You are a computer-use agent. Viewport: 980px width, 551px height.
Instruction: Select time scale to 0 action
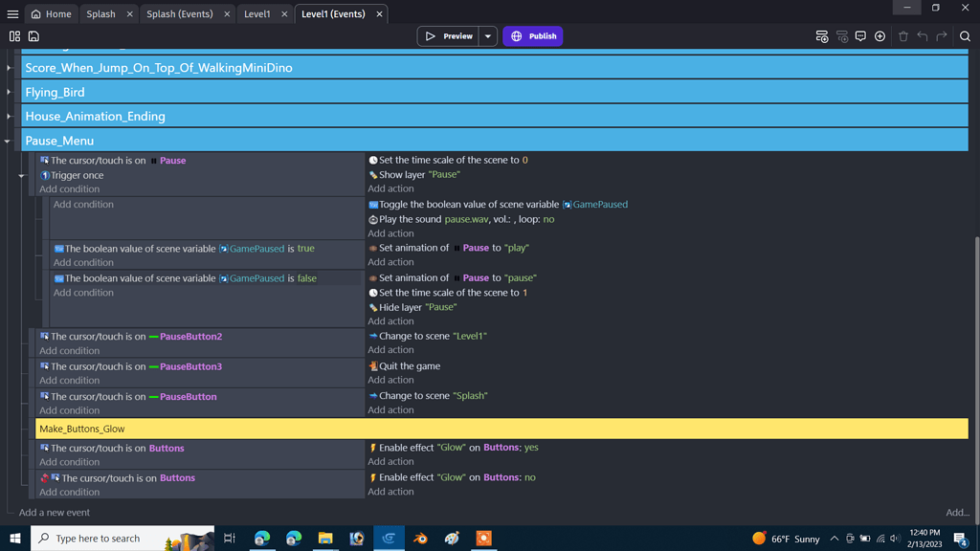448,160
